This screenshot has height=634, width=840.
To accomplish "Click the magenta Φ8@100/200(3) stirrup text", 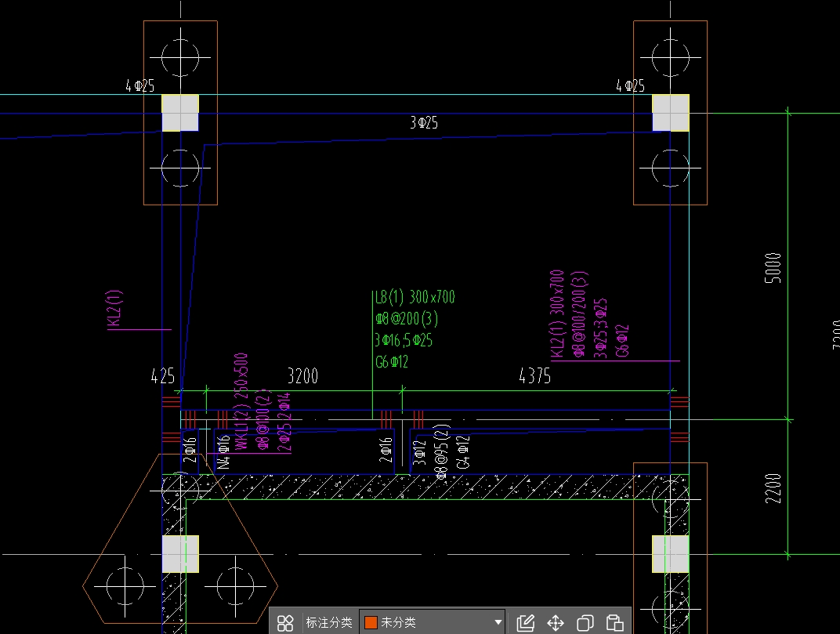I will click(580, 314).
